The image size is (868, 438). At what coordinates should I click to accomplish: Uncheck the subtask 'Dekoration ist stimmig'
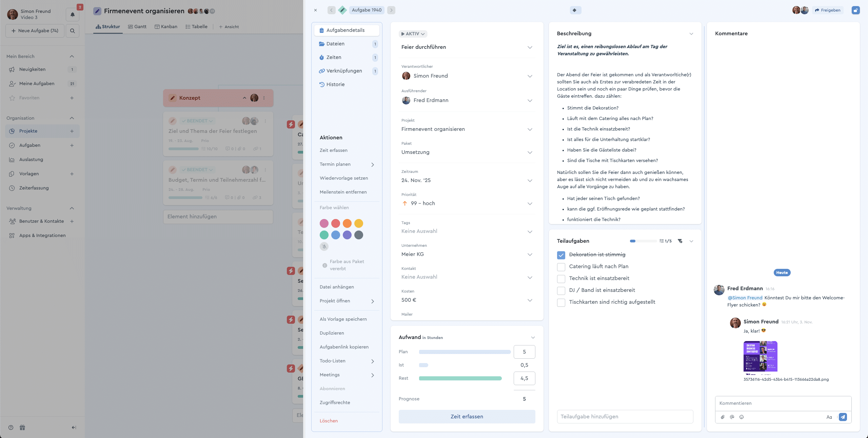click(561, 255)
